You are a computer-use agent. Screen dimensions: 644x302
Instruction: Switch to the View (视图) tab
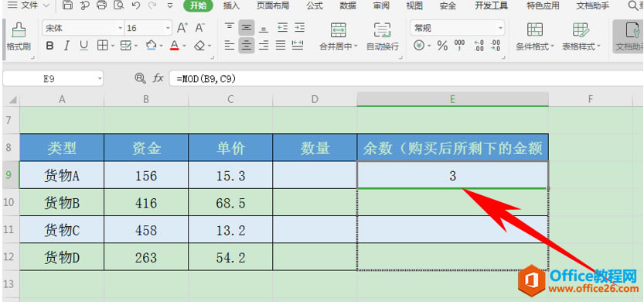tap(414, 5)
